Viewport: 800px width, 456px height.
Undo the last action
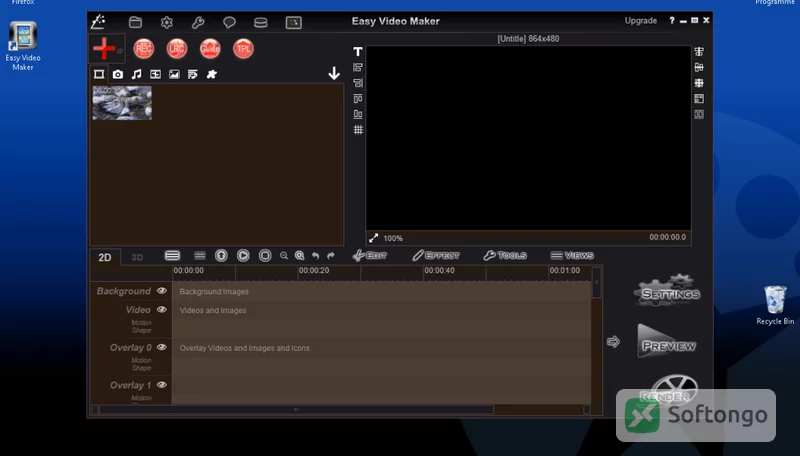pyautogui.click(x=315, y=256)
